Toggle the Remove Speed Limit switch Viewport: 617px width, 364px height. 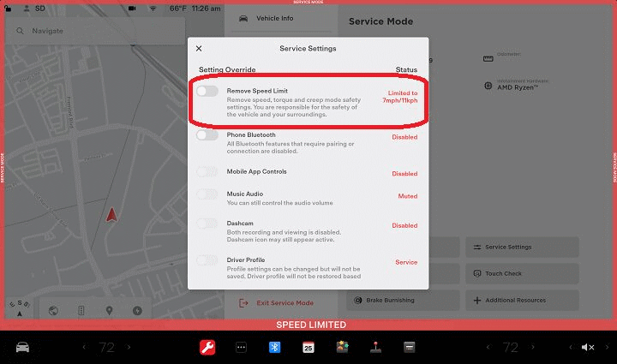pyautogui.click(x=207, y=91)
